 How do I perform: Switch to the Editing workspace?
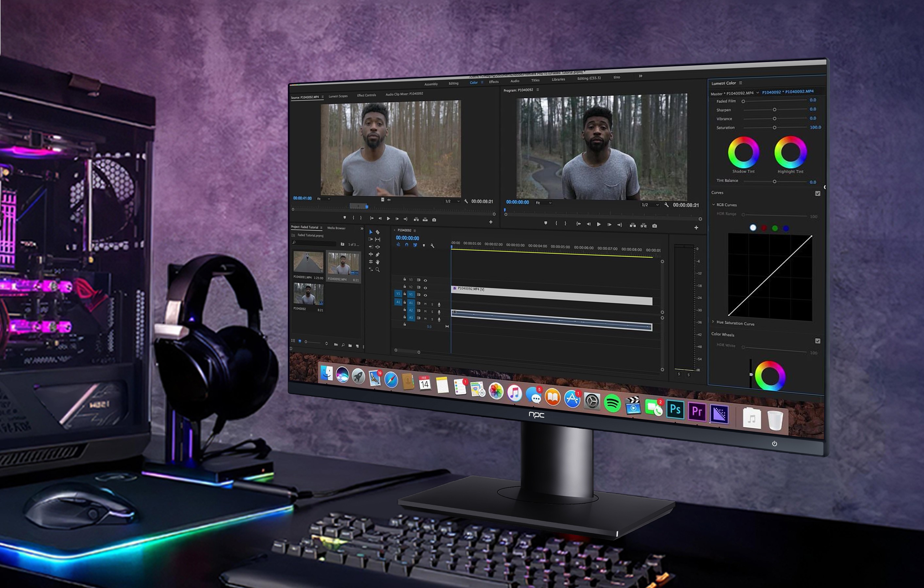tap(454, 83)
